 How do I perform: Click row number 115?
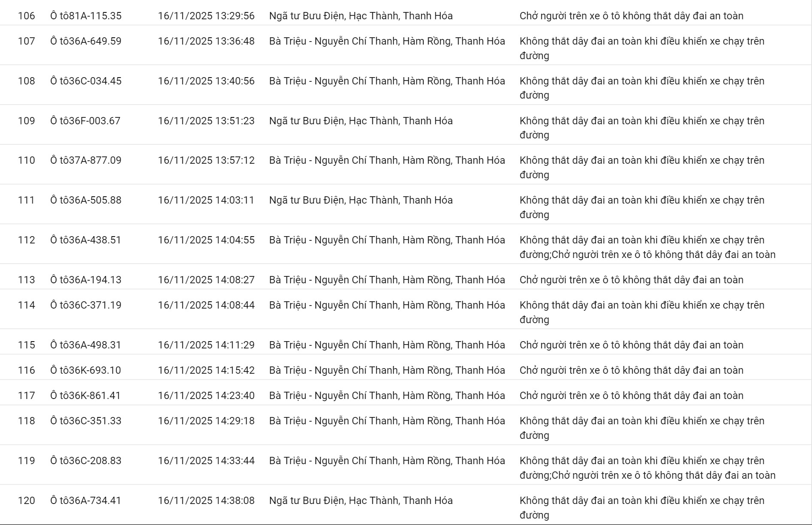26,345
